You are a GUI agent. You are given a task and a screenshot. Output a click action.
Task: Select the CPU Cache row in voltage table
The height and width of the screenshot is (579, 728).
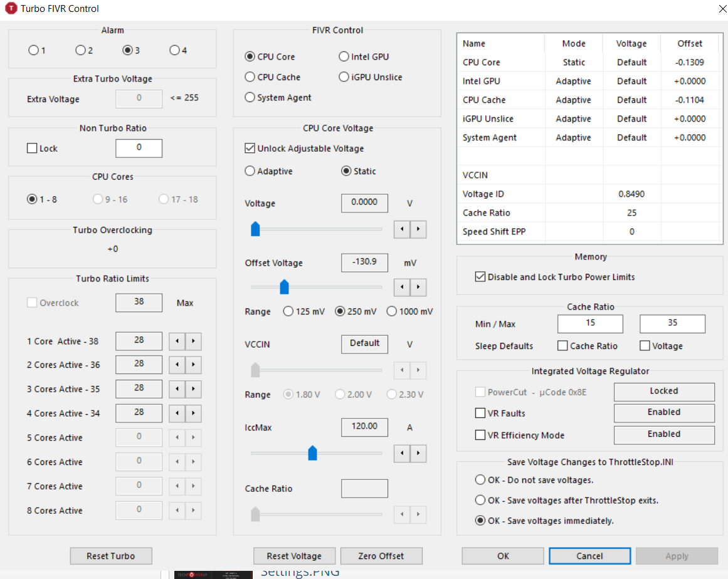coord(589,100)
